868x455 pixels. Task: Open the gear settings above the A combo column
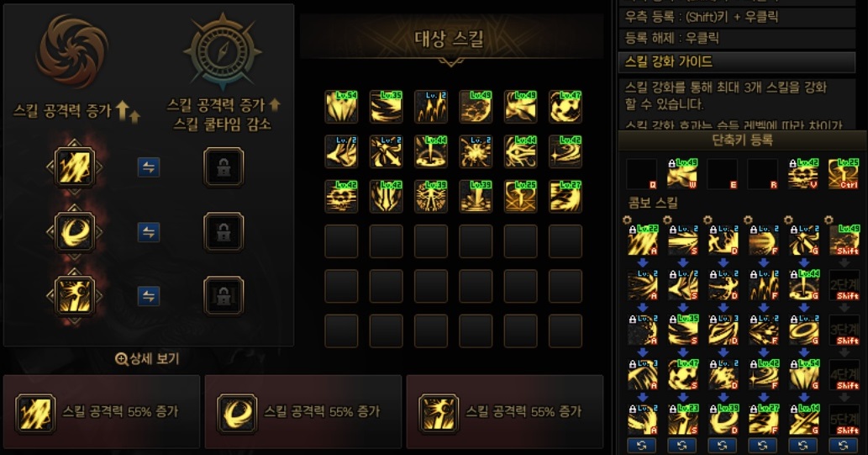(x=627, y=220)
